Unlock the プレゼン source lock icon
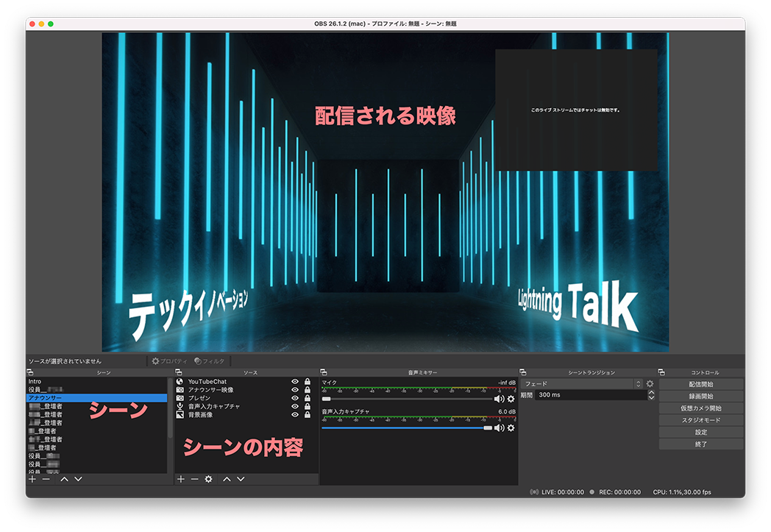Image resolution: width=771 pixels, height=532 pixels. coord(307,398)
